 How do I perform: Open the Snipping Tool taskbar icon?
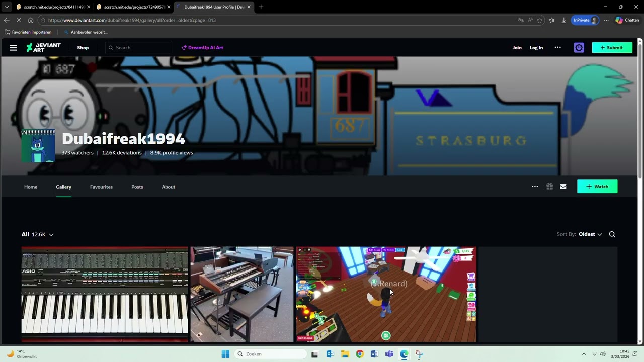point(419,354)
